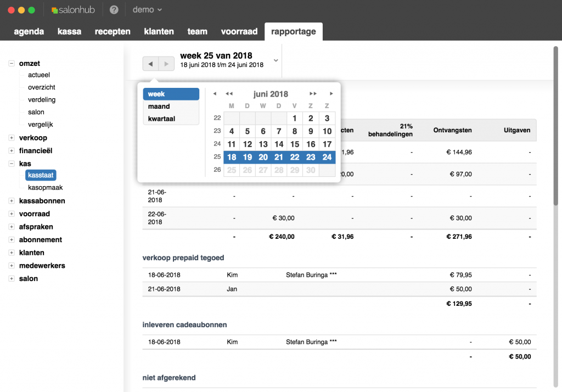Switch to the agenda tab

(x=29, y=31)
